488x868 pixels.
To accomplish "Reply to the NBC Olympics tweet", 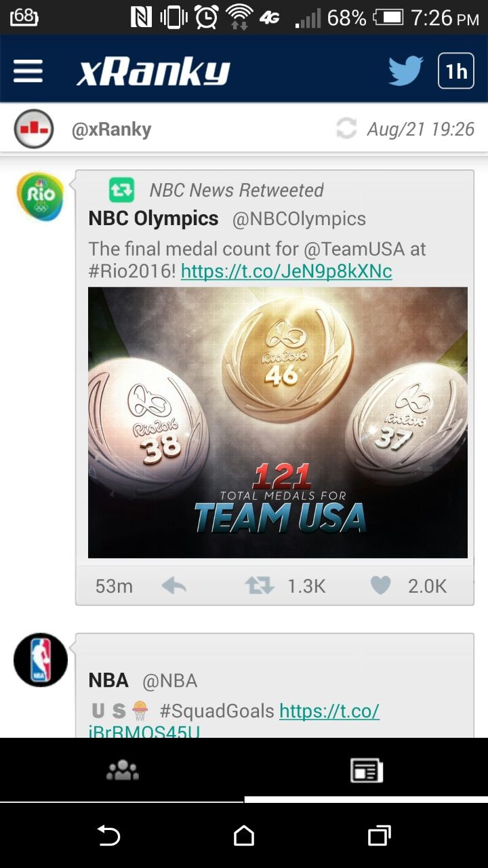I will (x=174, y=585).
